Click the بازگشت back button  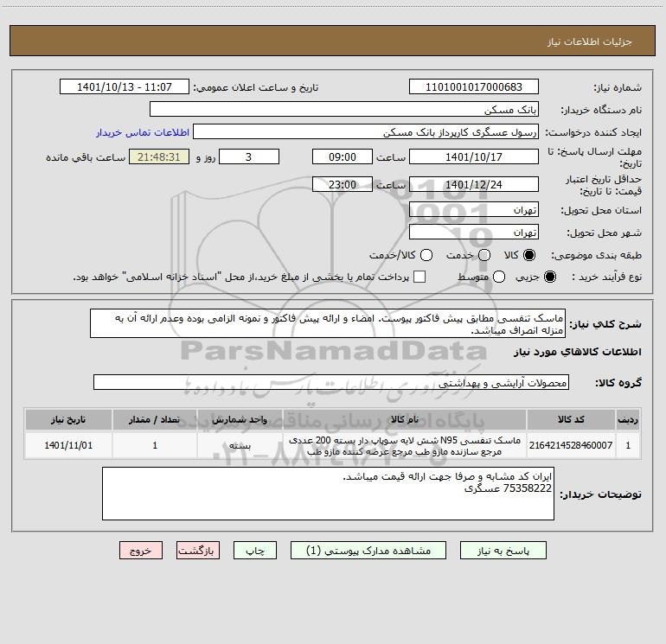click(x=198, y=550)
